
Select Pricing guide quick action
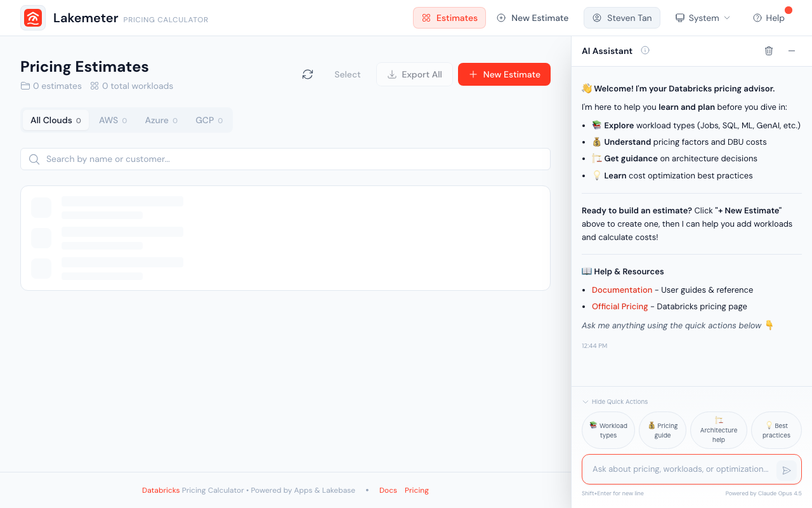pos(662,431)
